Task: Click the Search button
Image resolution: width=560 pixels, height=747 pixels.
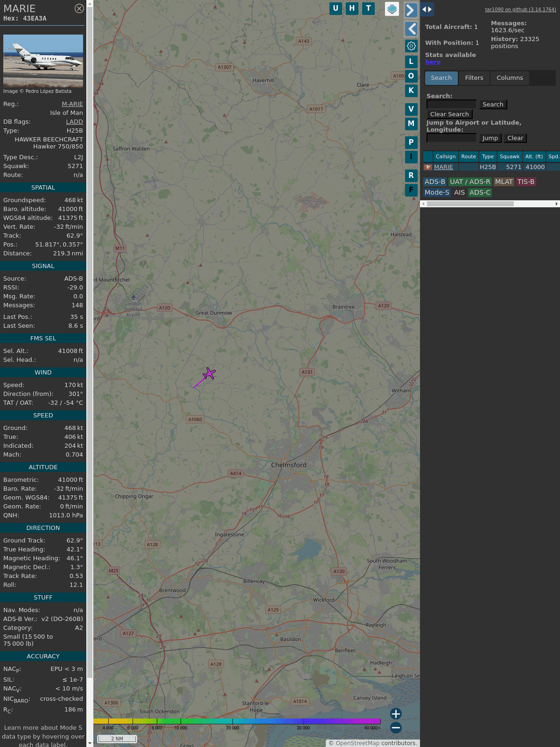Action: tap(493, 105)
